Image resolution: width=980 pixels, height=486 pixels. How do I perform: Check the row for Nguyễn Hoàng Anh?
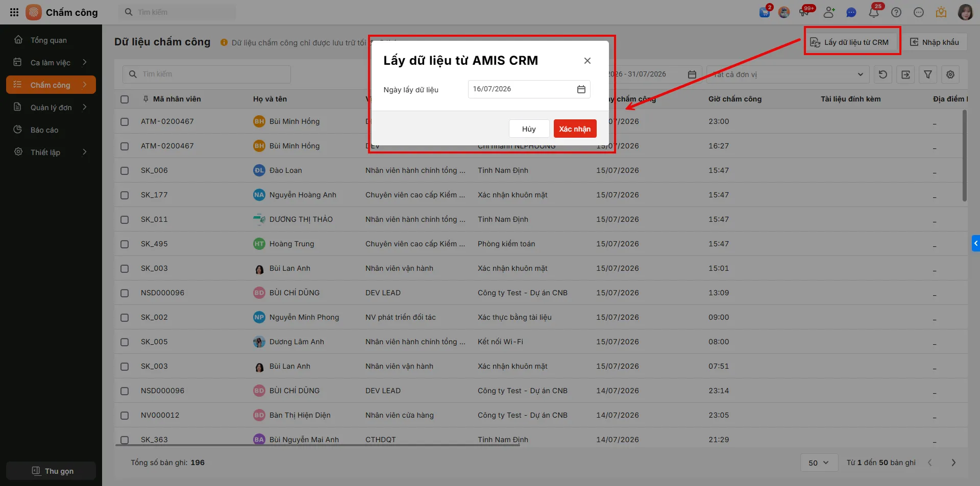click(125, 195)
